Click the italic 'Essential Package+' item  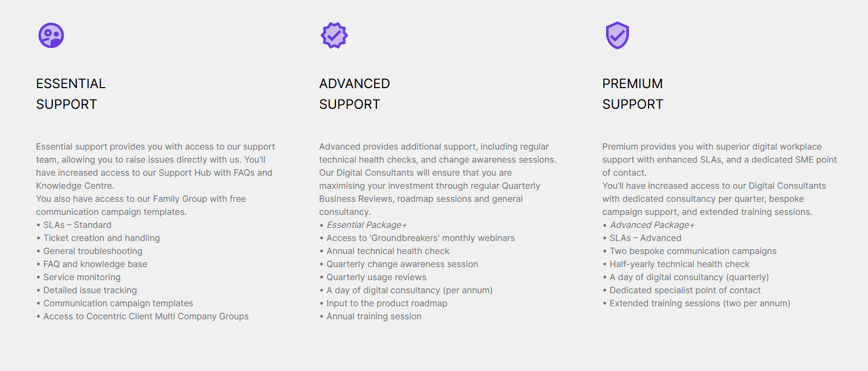(x=363, y=225)
